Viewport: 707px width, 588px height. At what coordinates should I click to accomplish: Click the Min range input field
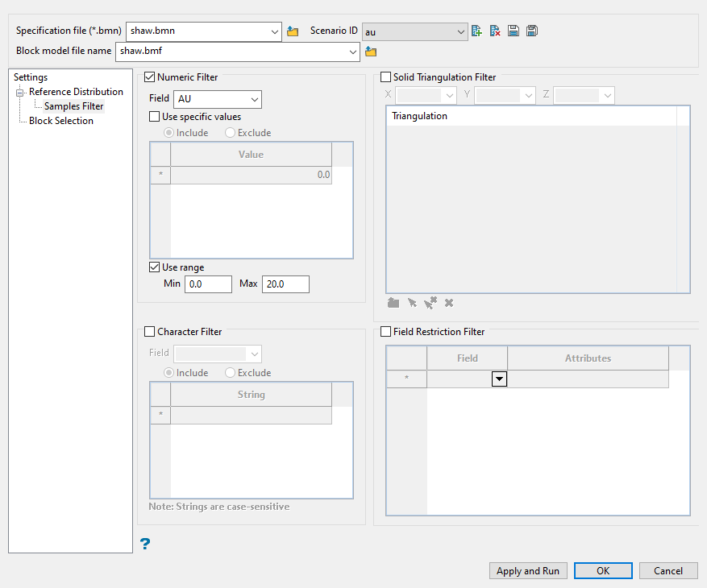click(208, 284)
